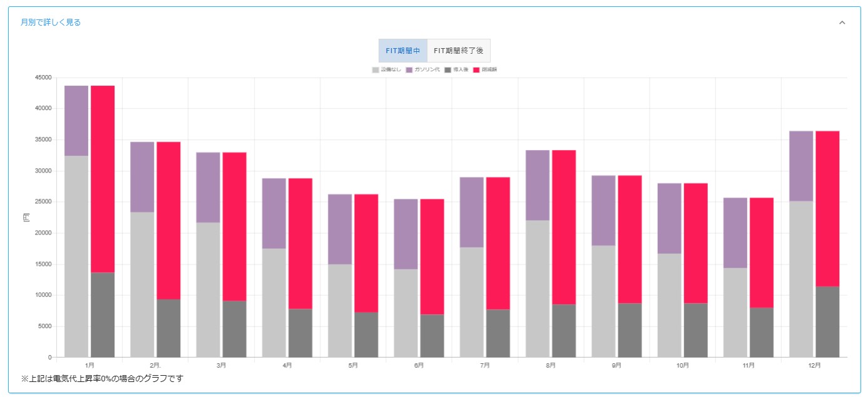This screenshot has height=397, width=868.
Task: Switch to the FIT期間終了後 tab
Action: (459, 51)
